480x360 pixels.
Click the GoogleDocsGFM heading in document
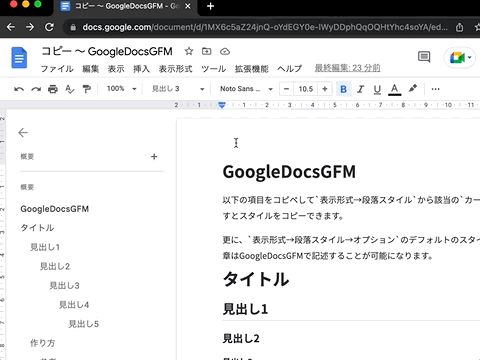(x=289, y=172)
